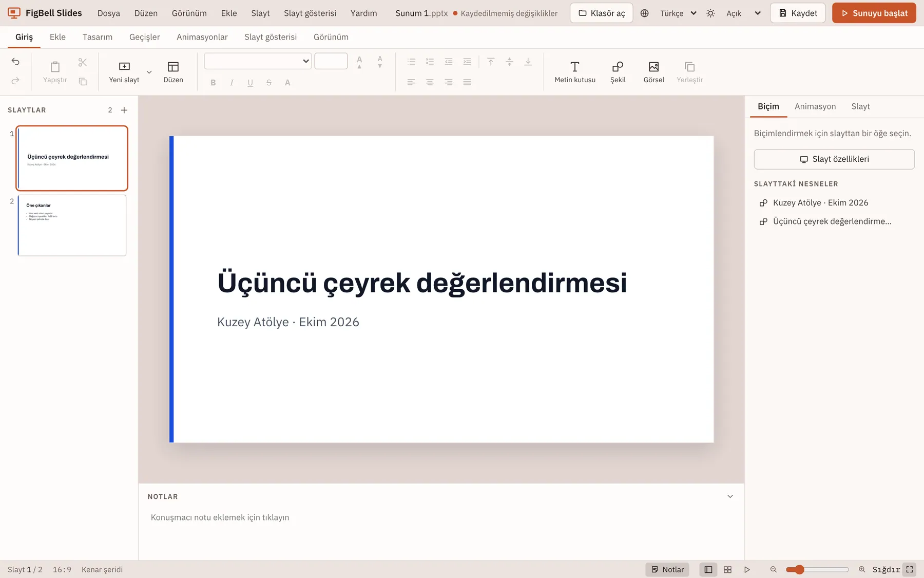Click the zoom slider in status bar
924x578 pixels.
tap(817, 569)
